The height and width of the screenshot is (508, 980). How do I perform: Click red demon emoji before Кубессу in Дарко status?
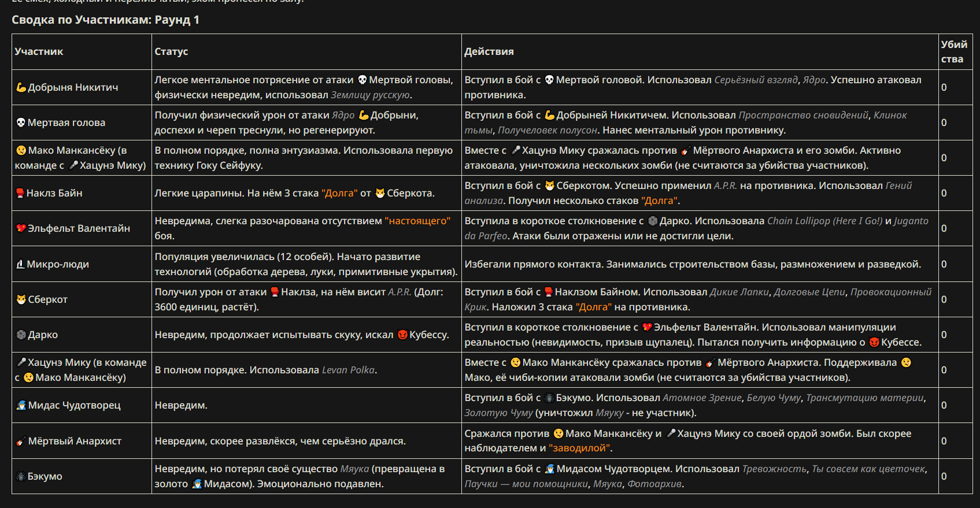coord(402,335)
